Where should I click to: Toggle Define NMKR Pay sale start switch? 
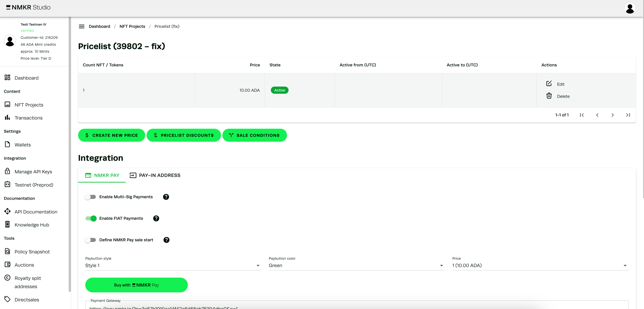tap(90, 240)
